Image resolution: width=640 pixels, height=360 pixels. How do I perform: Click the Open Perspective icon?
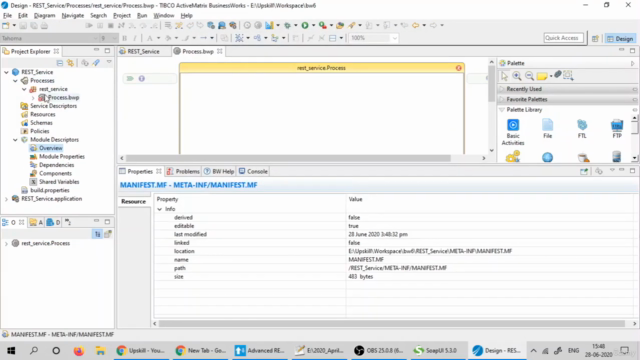(595, 38)
